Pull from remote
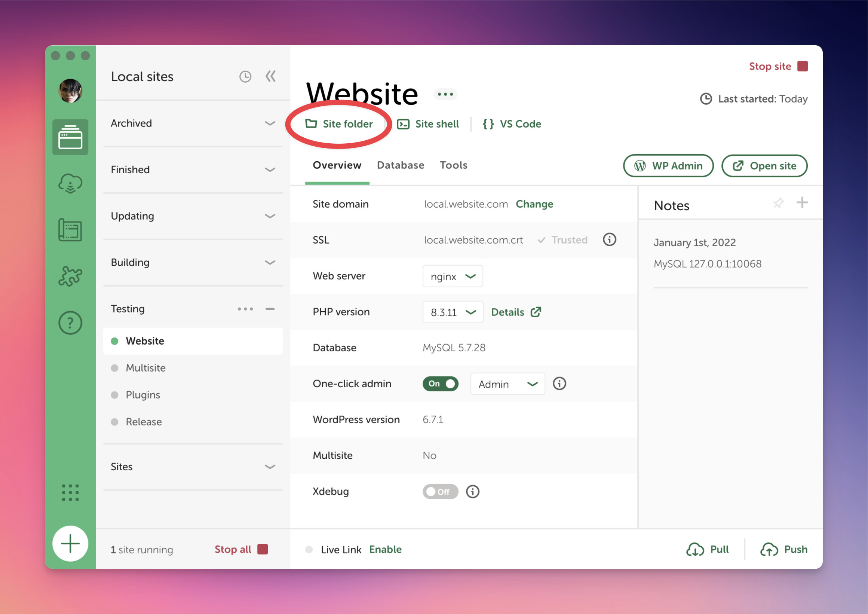This screenshot has width=868, height=614. (x=707, y=549)
